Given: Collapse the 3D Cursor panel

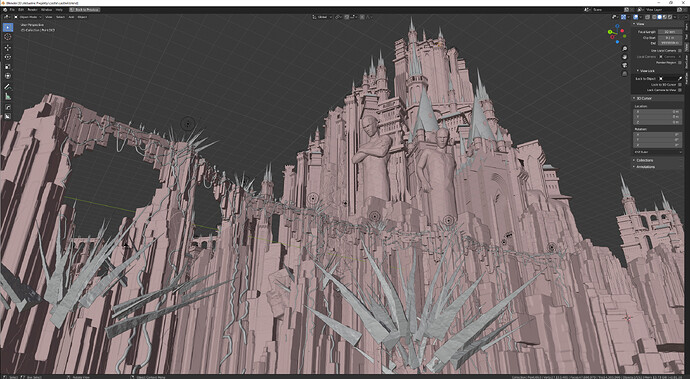Looking at the screenshot, I should pos(635,98).
